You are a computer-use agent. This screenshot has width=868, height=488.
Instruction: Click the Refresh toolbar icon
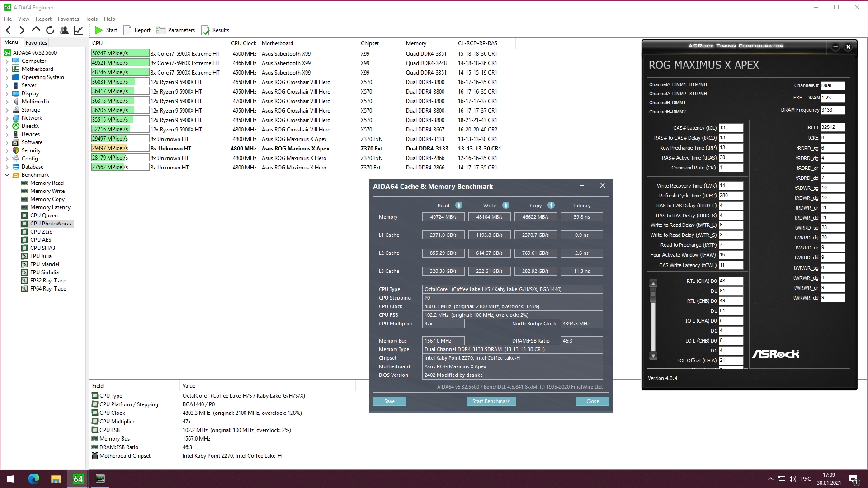click(50, 30)
